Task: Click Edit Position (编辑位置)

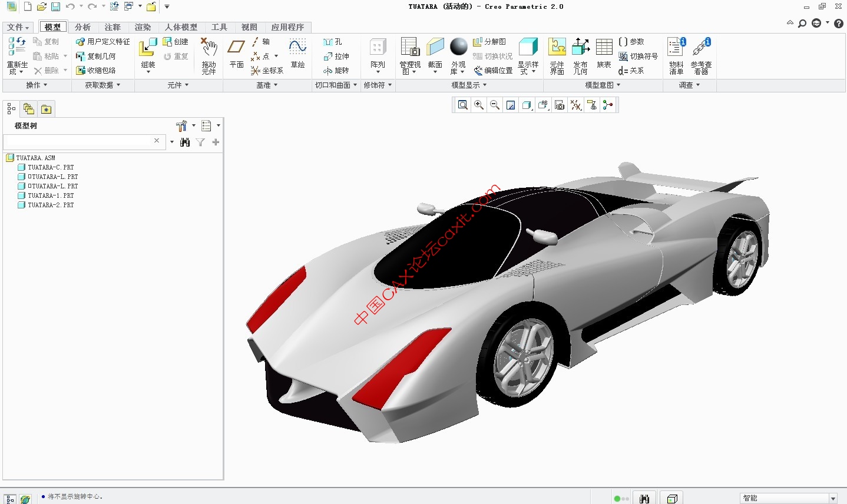Action: pyautogui.click(x=493, y=70)
